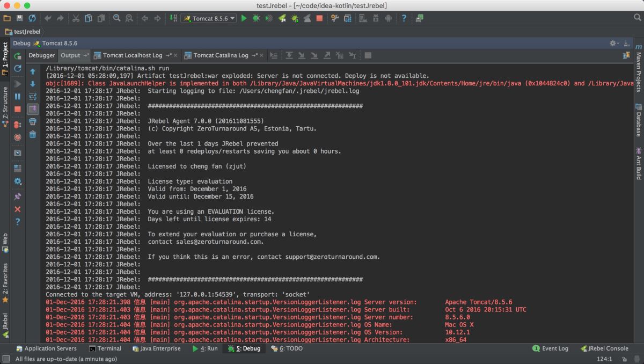Close the Tomcat Catalina Log tab

pos(262,55)
